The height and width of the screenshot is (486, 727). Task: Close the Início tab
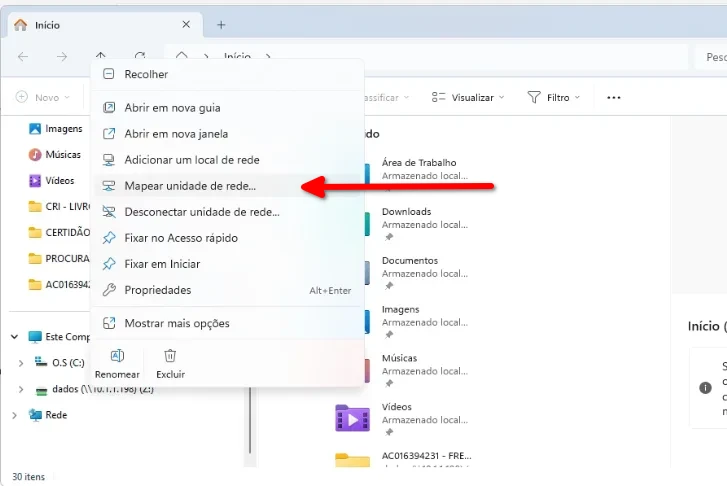coord(186,25)
